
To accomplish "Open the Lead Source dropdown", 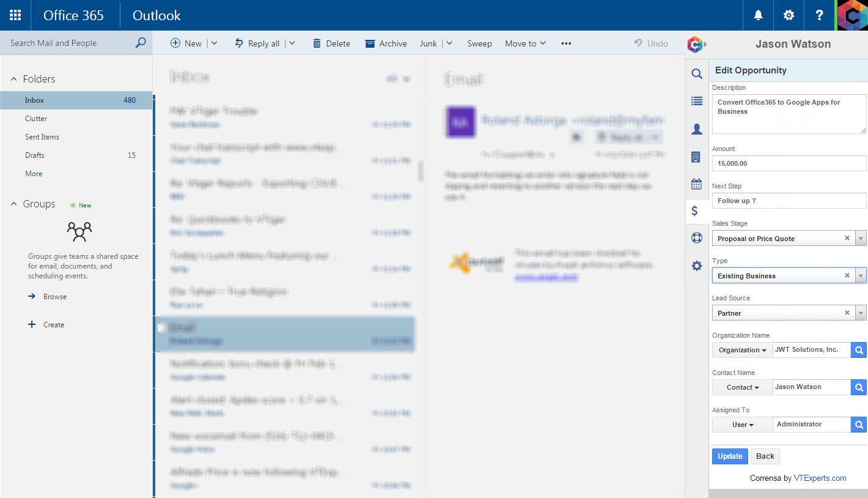I will (x=861, y=313).
